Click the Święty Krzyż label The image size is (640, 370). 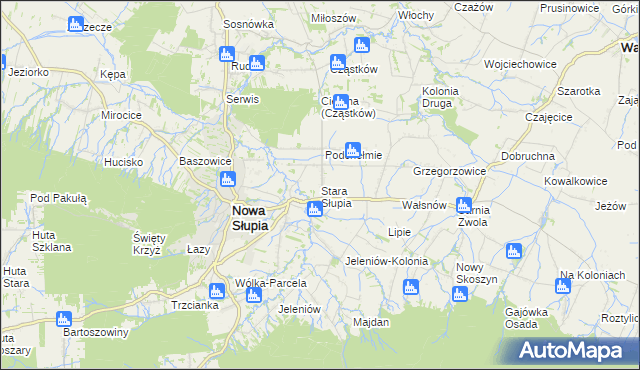pos(149,244)
